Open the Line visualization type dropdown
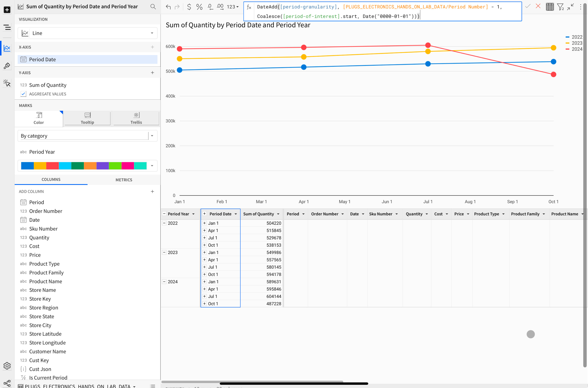Screen dimensions: 588x388 tap(152, 33)
